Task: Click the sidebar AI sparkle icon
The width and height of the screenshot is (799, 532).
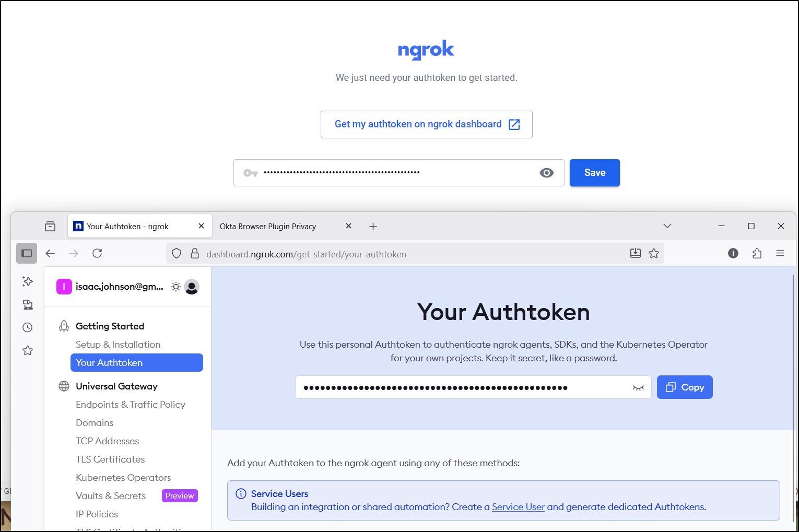Action: click(28, 281)
